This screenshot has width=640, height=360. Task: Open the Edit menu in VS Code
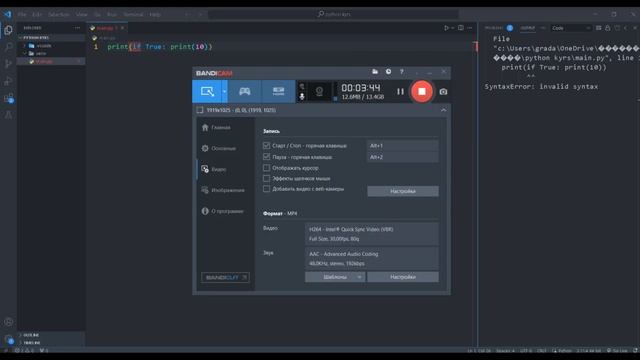[x=37, y=14]
